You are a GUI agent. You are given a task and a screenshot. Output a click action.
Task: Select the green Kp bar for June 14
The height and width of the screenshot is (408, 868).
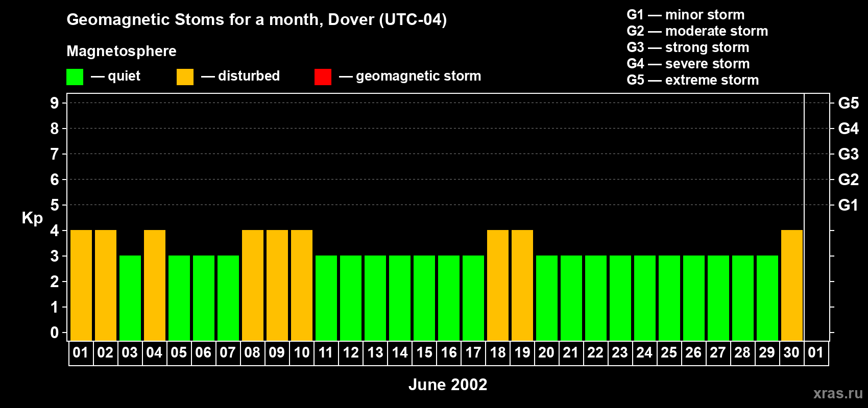[400, 298]
